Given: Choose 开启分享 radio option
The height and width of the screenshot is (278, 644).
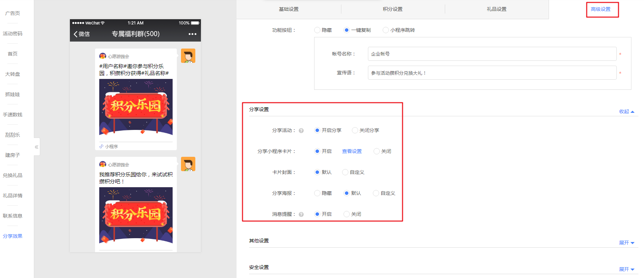Looking at the screenshot, I should pyautogui.click(x=317, y=130).
